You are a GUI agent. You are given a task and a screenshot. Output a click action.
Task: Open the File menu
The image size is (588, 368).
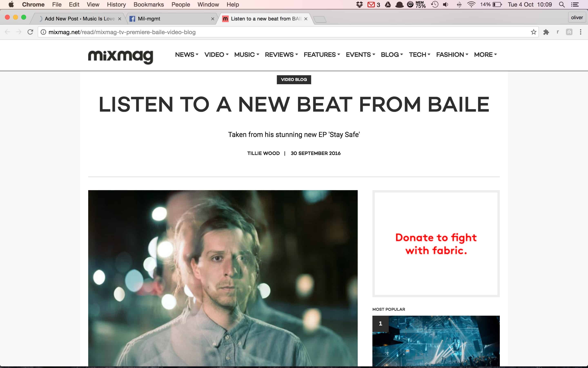(57, 4)
